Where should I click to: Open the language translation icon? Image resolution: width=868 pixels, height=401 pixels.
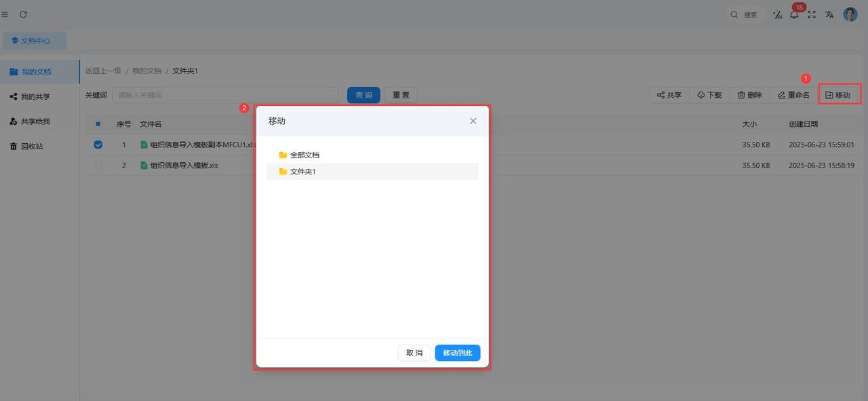(829, 14)
